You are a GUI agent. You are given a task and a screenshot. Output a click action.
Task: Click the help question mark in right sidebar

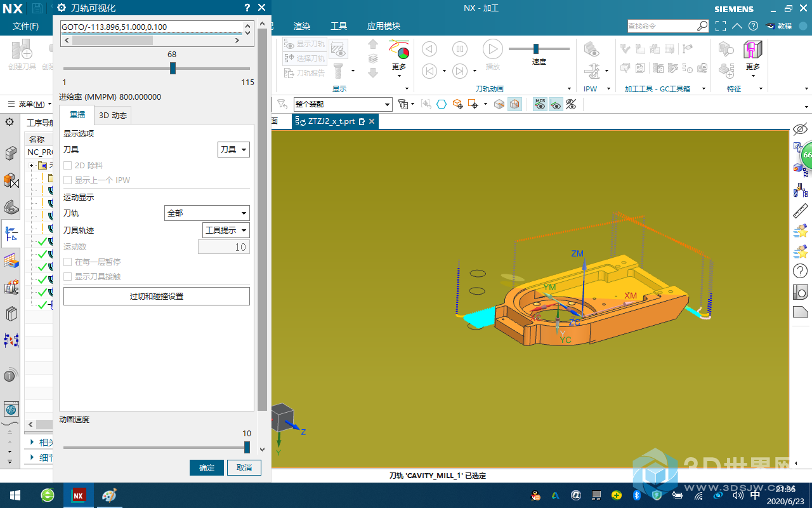tap(800, 271)
